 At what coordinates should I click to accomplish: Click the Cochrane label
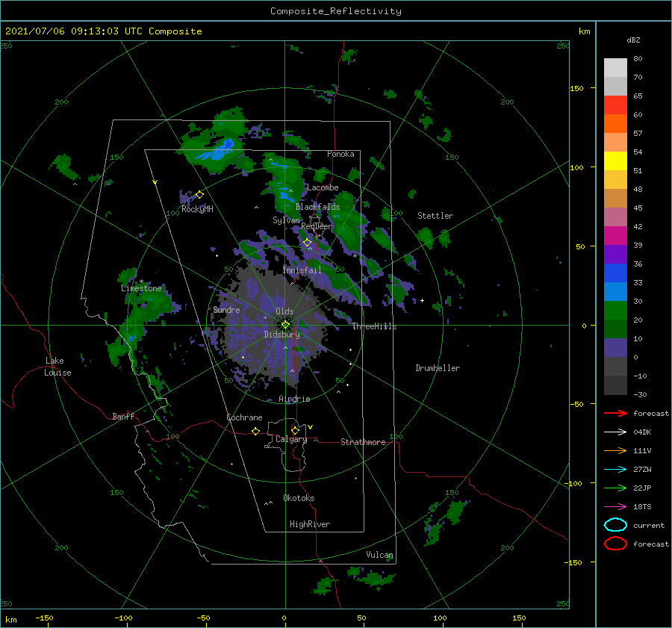(x=244, y=417)
